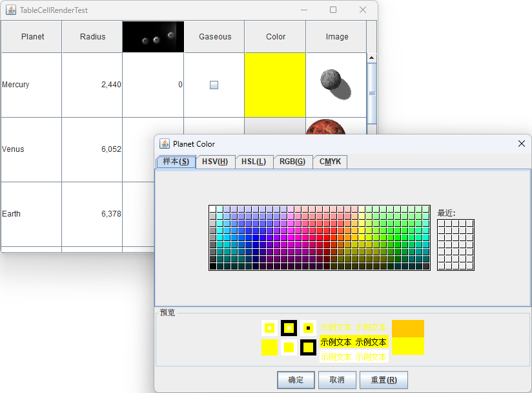
Task: Click the 取消 cancel button
Action: (x=336, y=380)
